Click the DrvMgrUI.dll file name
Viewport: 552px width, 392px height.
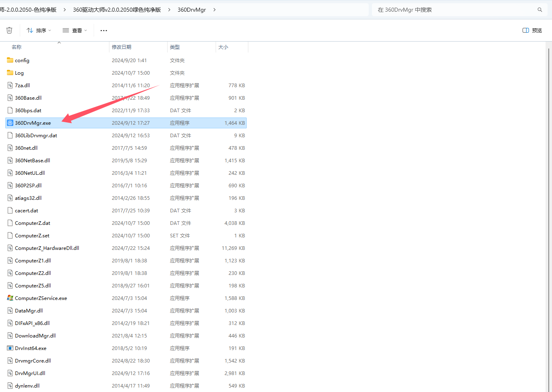click(x=30, y=373)
